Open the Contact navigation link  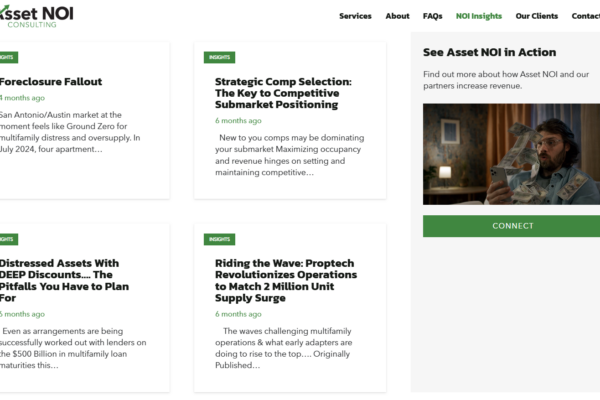point(585,16)
